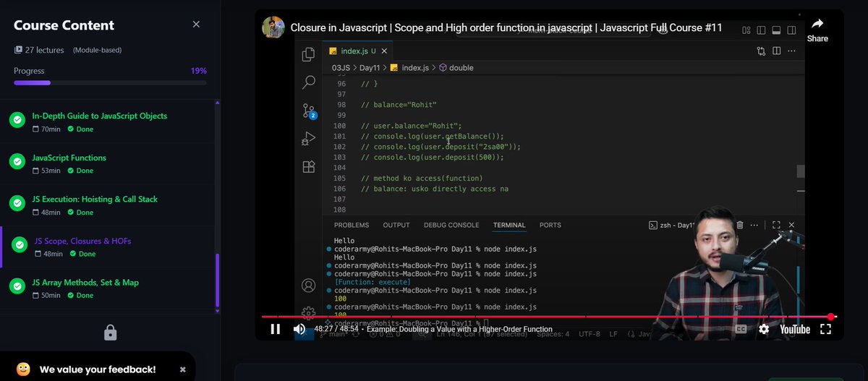Open the We value your feedback prompt

[98, 369]
